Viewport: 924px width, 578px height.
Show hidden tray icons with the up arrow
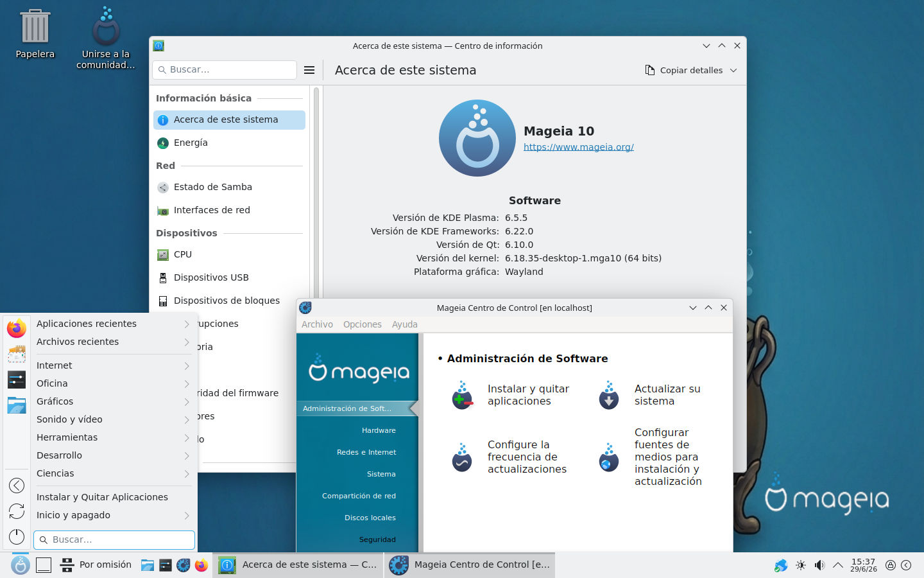(x=838, y=565)
